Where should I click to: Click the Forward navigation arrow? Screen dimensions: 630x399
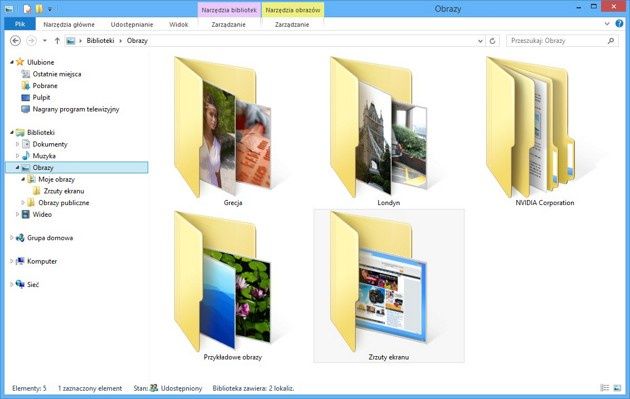point(31,41)
